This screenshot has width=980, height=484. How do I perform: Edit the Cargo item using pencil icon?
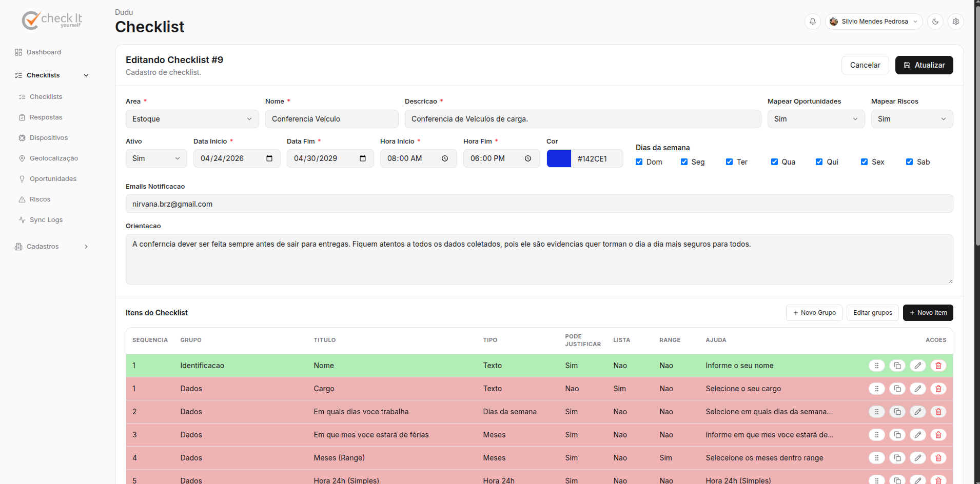pos(918,389)
